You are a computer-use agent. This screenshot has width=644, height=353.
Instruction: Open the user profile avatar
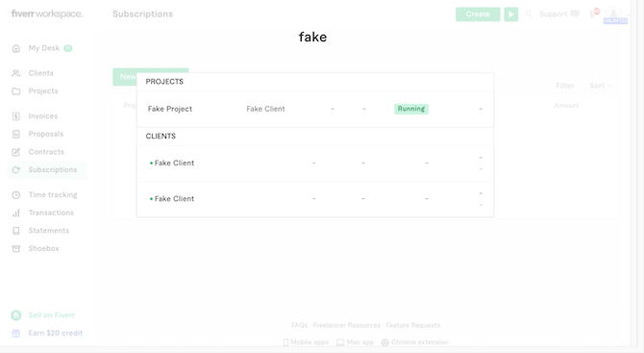click(613, 13)
